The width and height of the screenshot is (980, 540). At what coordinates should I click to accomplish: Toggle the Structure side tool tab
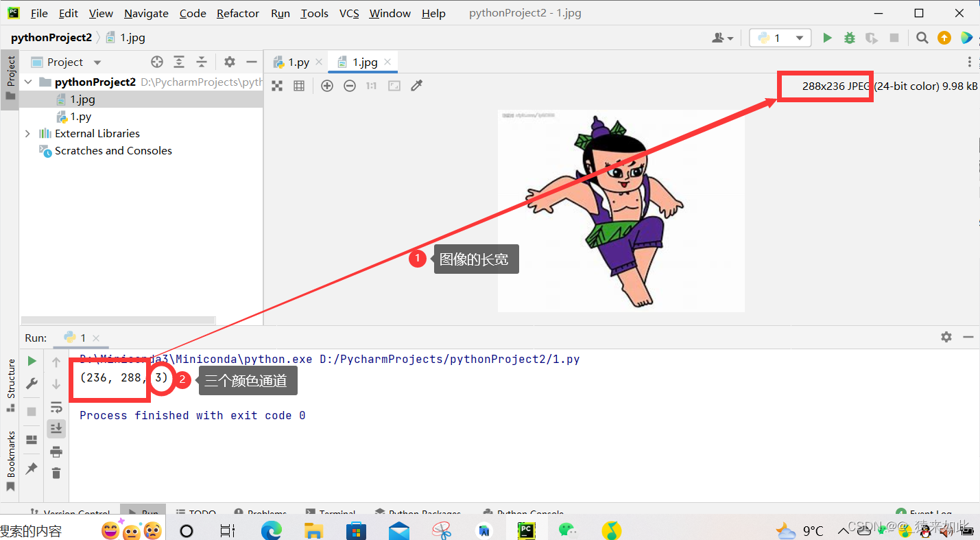click(x=10, y=385)
